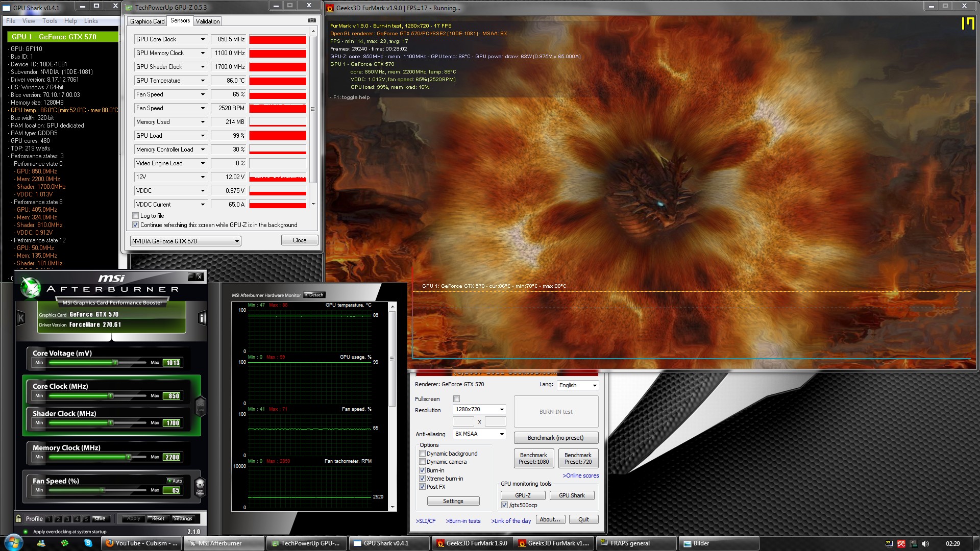Open the Online scores link
Viewport: 980px width, 551px height.
coord(581,475)
